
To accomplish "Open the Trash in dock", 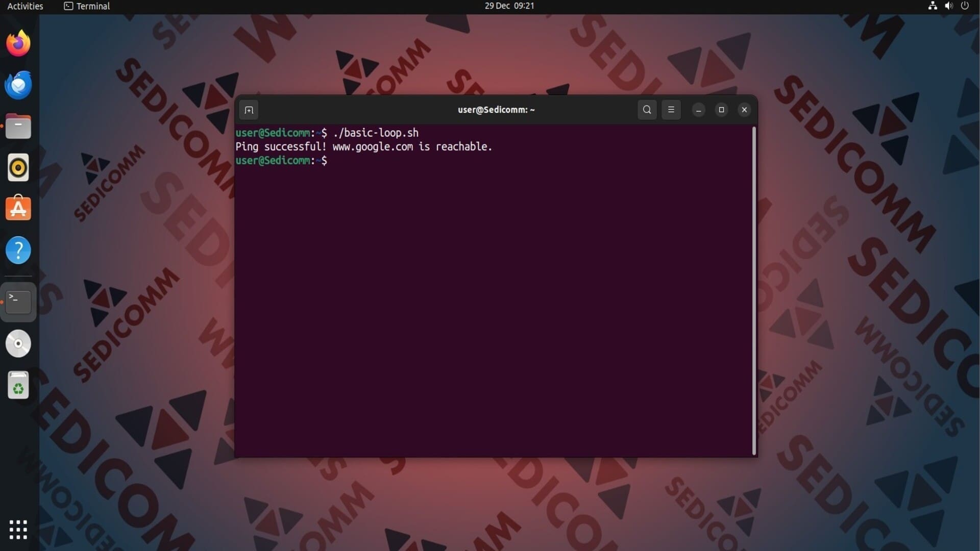I will (x=18, y=385).
